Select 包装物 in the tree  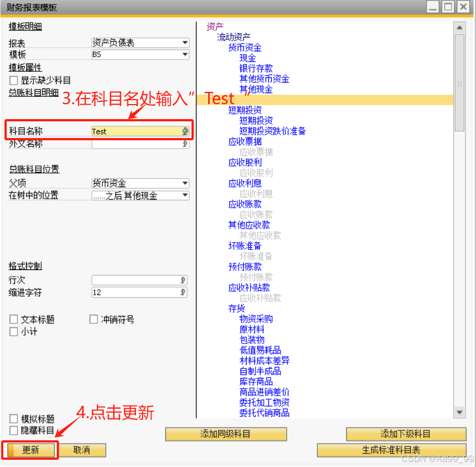[x=252, y=340]
